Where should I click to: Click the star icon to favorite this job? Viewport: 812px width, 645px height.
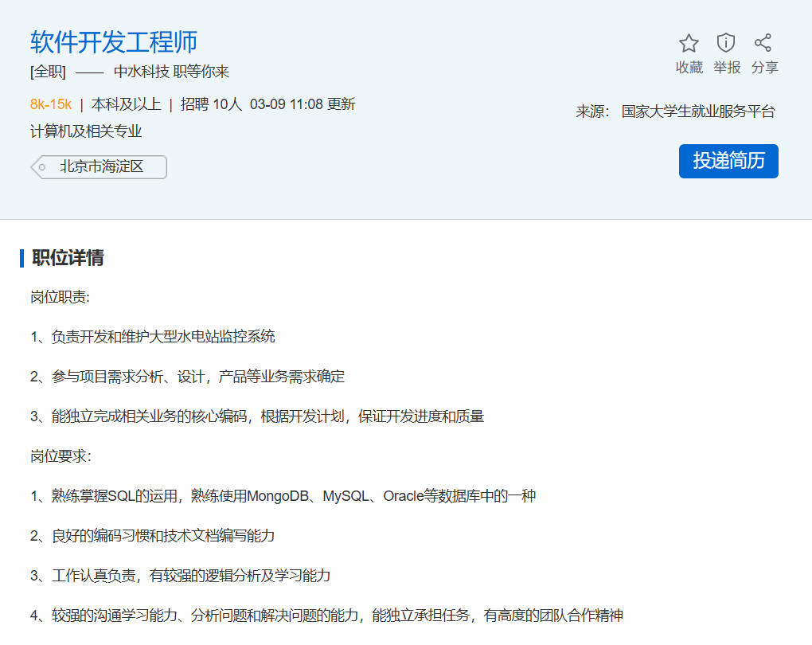click(x=689, y=43)
